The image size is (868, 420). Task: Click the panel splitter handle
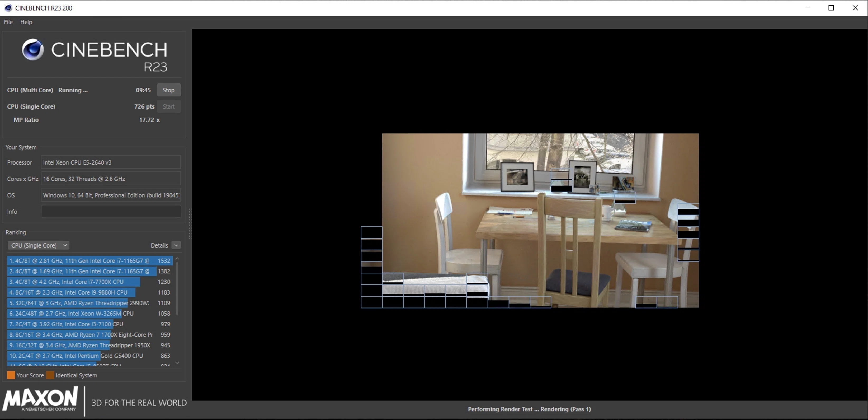(x=190, y=223)
